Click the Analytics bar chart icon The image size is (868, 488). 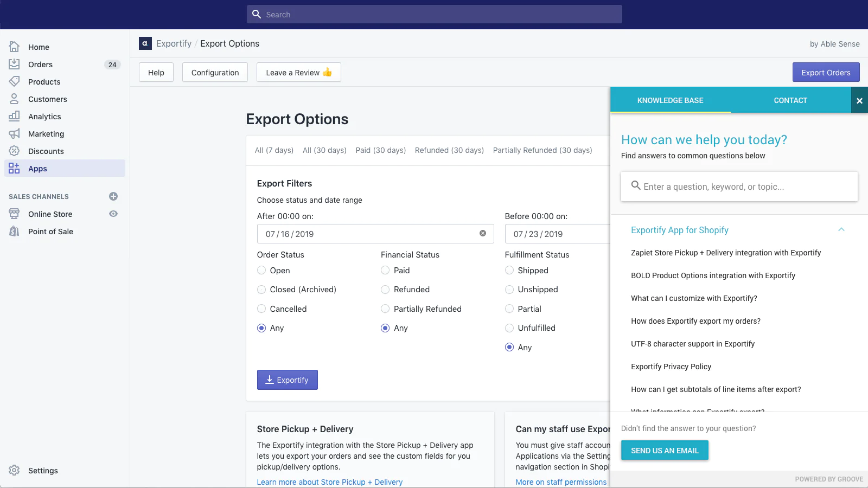tap(15, 117)
